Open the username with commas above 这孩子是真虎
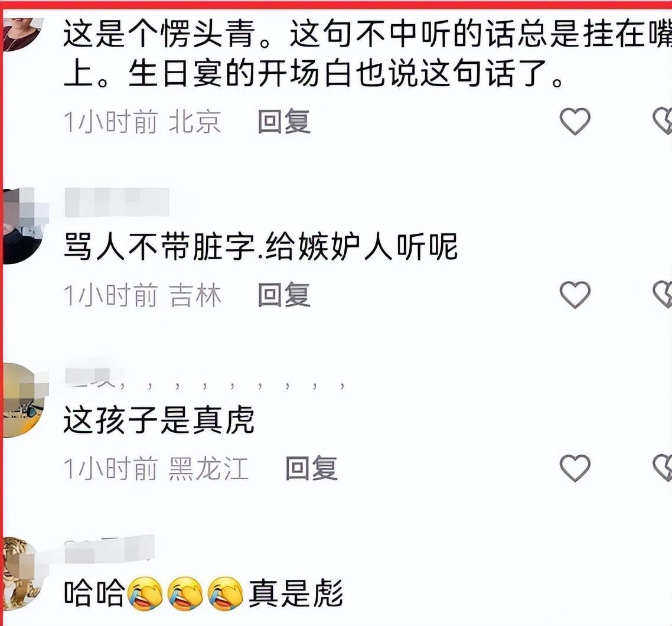Screen dimensions: 672x626 tap(205, 379)
